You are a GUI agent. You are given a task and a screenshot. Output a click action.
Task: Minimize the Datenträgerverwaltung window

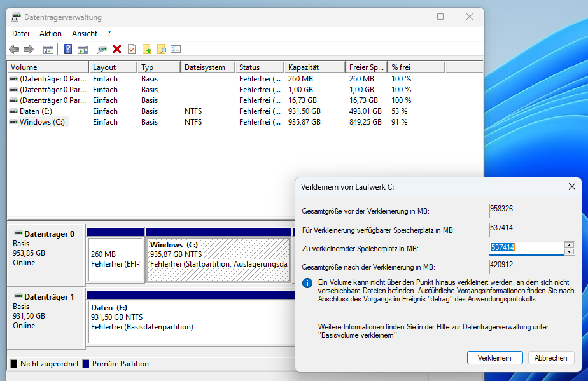tap(412, 17)
